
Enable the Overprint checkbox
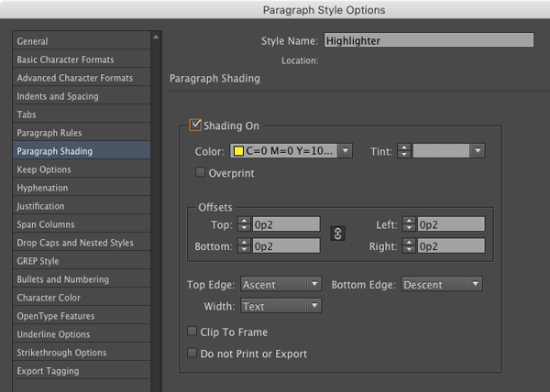point(200,172)
